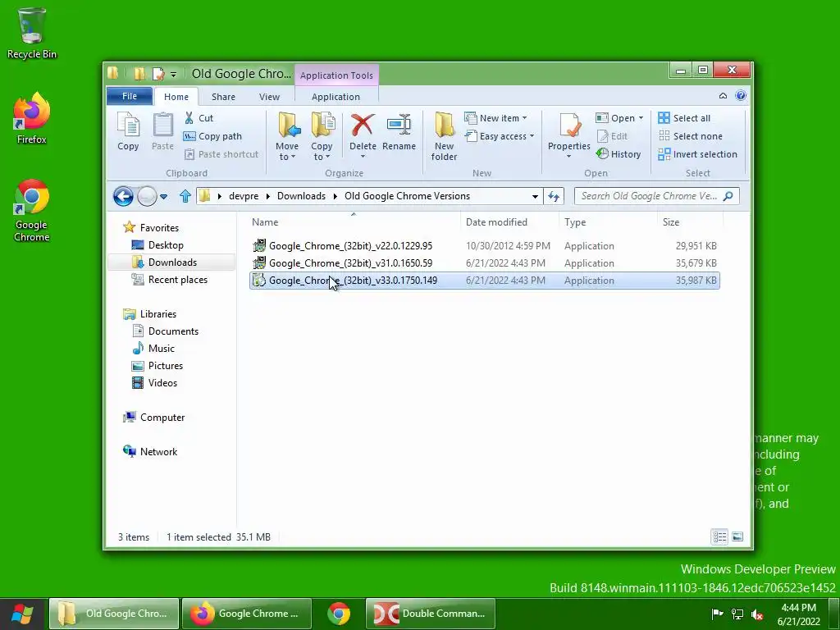Sort by the Size column header
Image resolution: width=840 pixels, height=630 pixels.
(x=690, y=221)
